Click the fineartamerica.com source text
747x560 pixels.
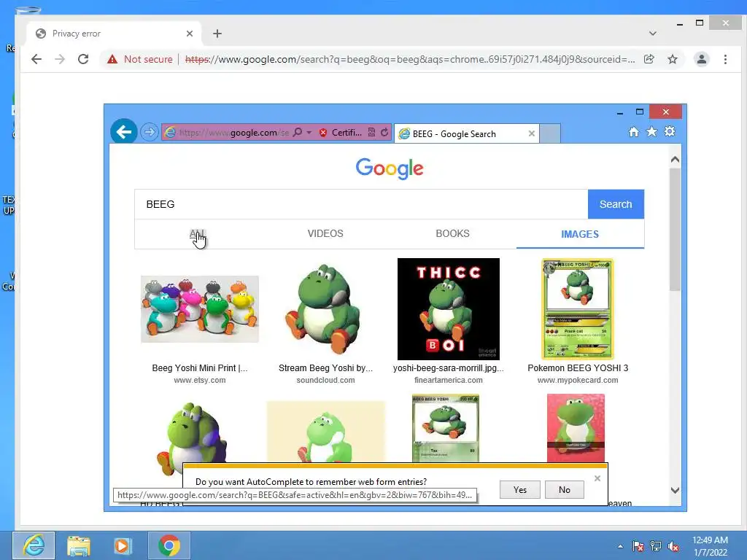pyautogui.click(x=449, y=380)
